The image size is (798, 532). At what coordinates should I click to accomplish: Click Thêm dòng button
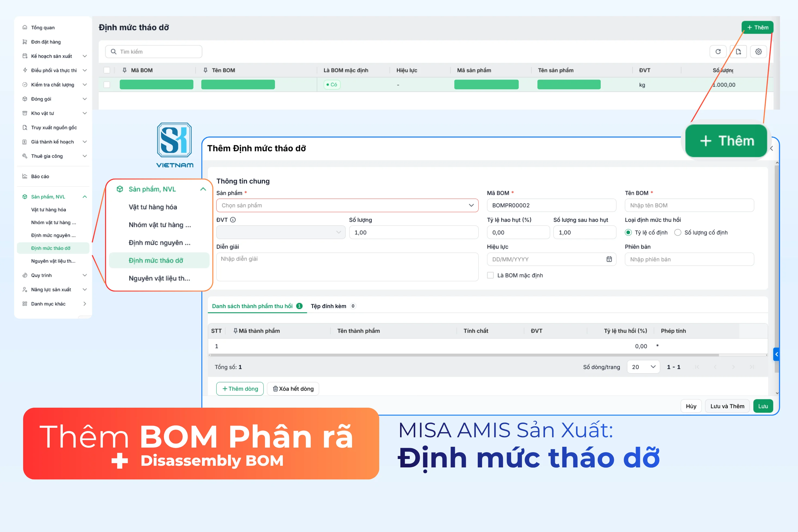tap(240, 388)
